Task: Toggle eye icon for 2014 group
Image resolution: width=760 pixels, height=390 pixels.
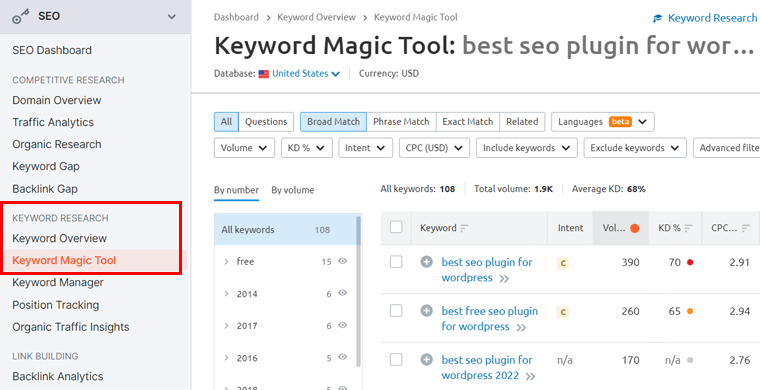Action: tap(343, 293)
